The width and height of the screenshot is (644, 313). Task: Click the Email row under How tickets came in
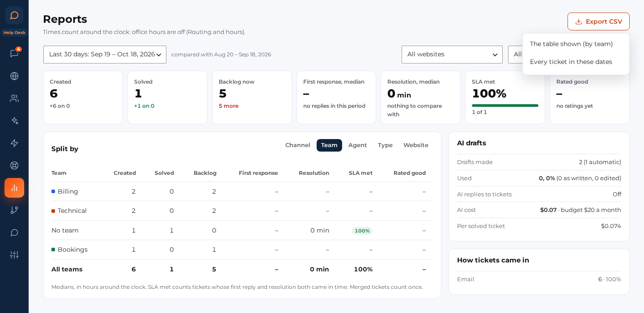click(539, 279)
